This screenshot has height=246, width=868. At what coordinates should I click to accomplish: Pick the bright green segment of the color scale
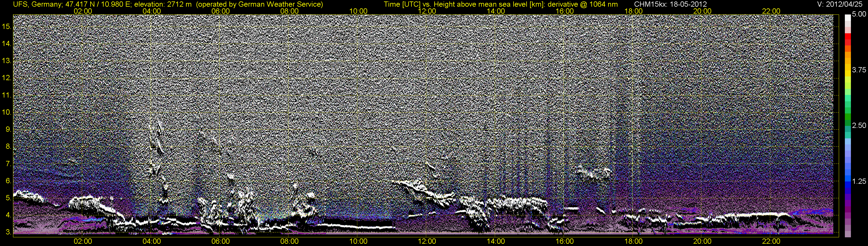[848, 92]
